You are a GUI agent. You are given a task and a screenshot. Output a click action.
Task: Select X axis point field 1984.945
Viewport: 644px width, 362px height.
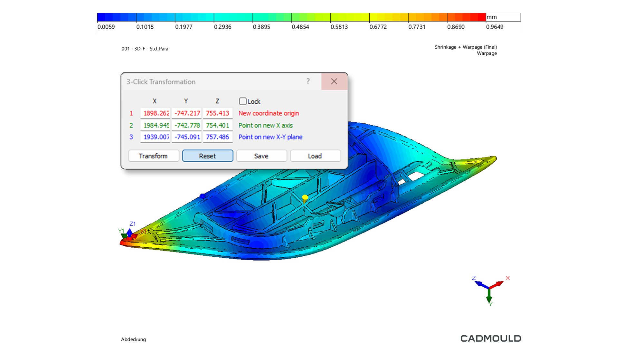[x=155, y=125]
